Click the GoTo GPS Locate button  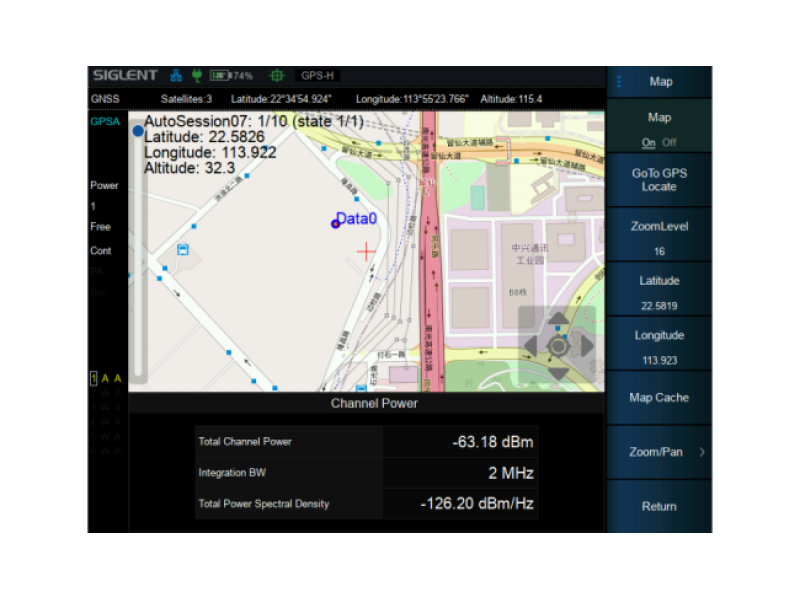659,180
